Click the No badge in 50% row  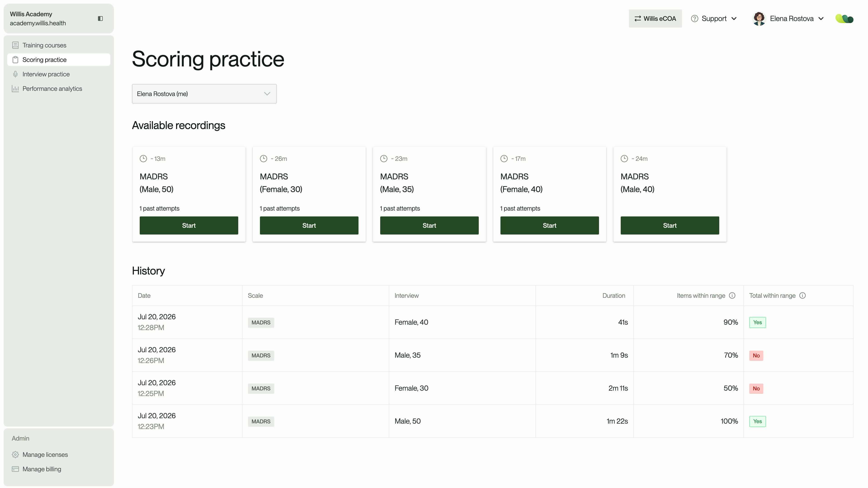point(756,388)
